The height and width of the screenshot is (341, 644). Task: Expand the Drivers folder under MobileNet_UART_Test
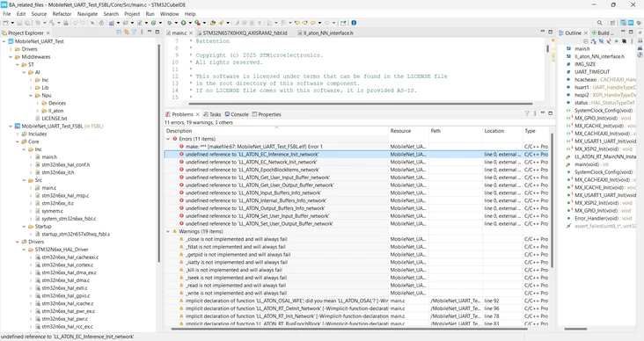click(11, 49)
